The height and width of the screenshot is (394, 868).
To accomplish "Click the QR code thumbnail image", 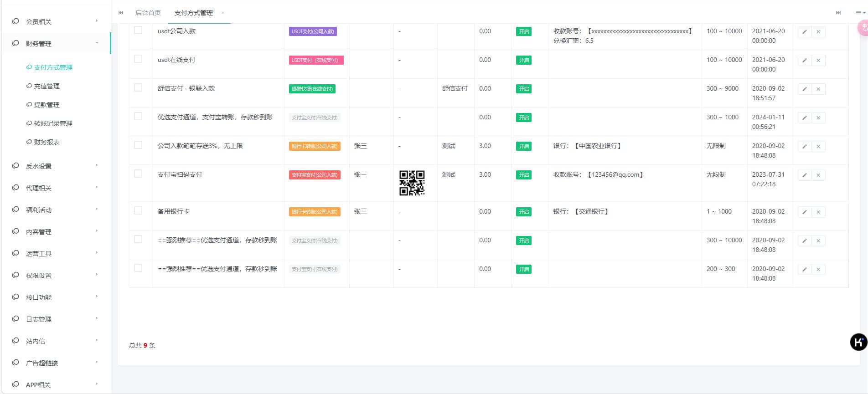I will click(412, 183).
